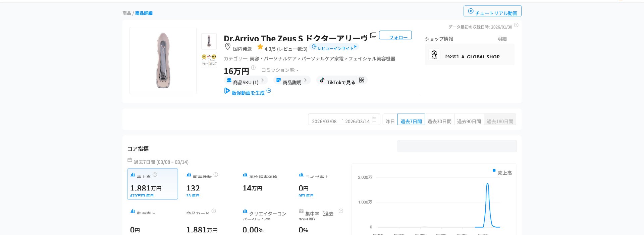Select the first product thumbnail image
This screenshot has height=235, width=644.
[x=209, y=42]
